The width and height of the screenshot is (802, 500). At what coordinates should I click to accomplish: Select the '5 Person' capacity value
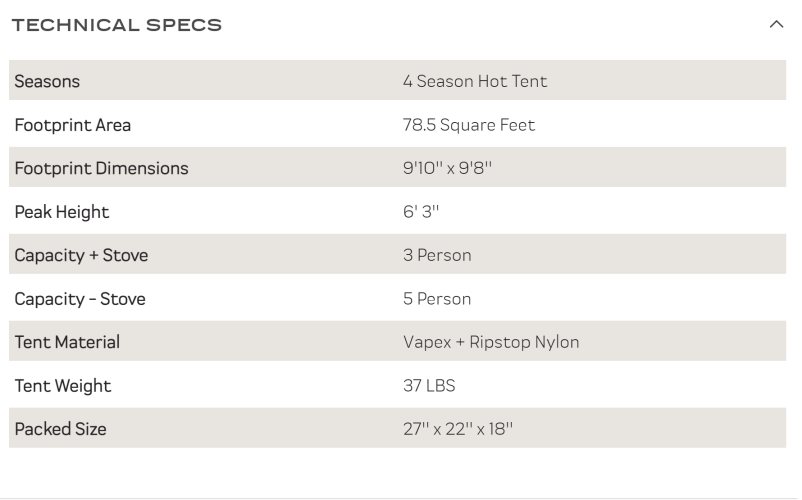coord(437,299)
